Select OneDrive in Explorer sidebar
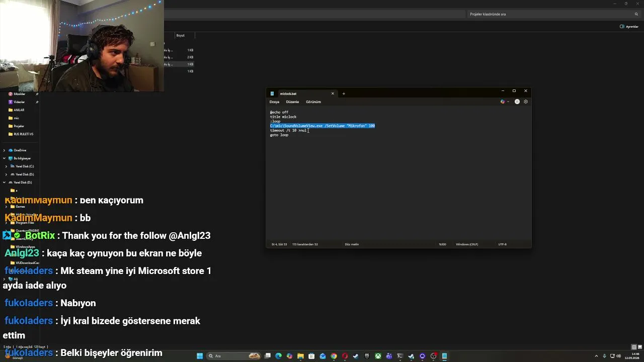 point(20,150)
